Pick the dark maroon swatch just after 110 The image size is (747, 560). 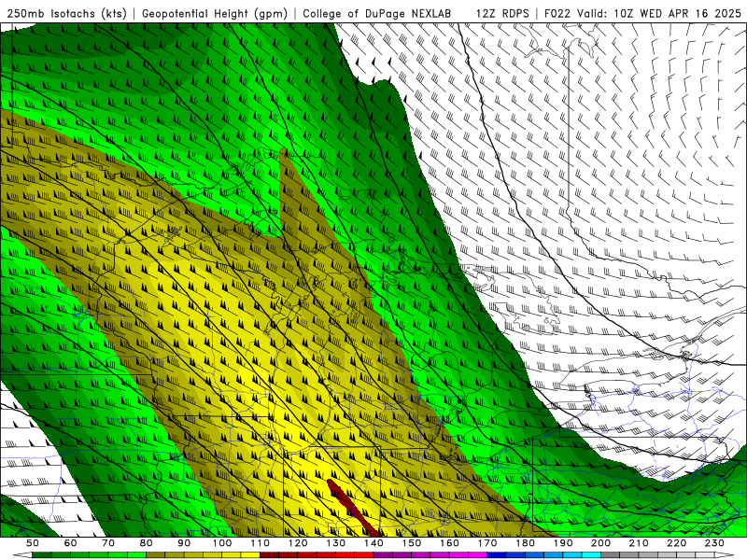269,555
